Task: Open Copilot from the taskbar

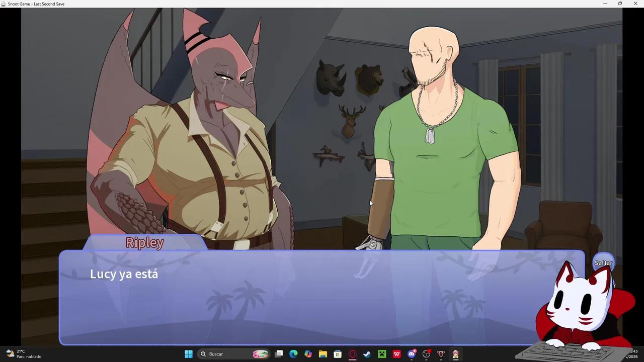Action: coord(308,354)
